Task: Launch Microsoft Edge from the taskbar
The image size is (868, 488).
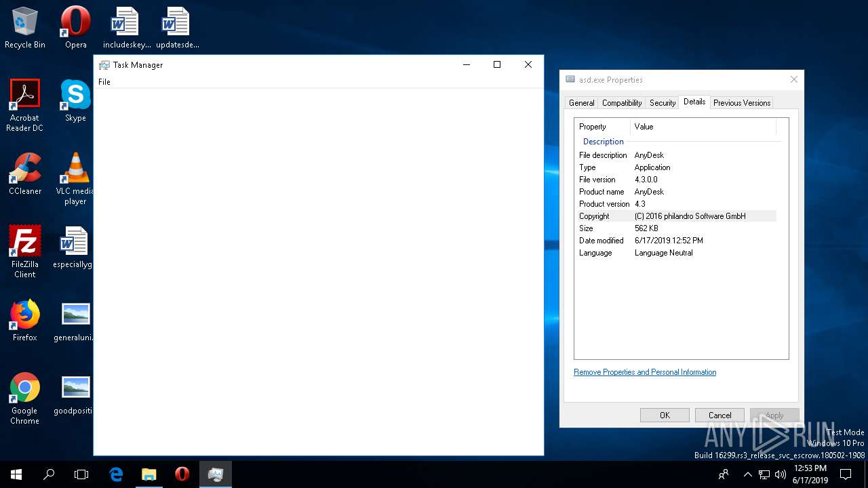Action: pos(116,474)
